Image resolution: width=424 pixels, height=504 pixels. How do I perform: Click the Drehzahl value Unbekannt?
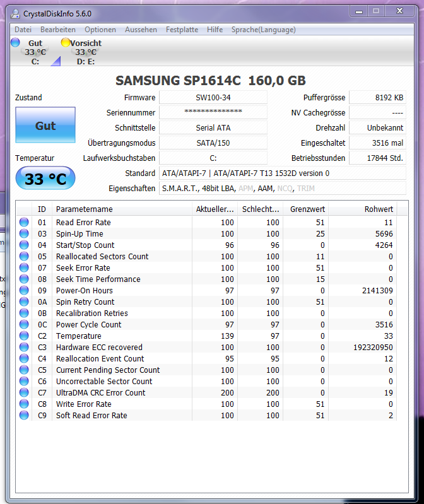(378, 127)
